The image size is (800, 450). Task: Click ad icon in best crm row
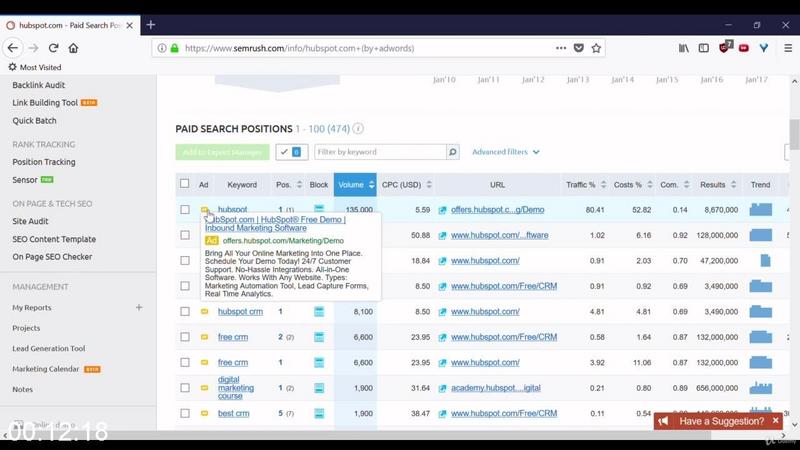point(204,413)
